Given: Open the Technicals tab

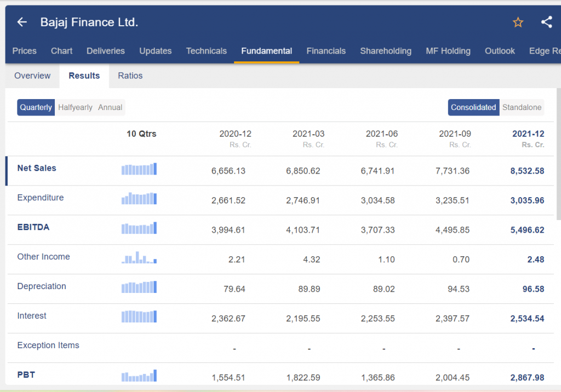Looking at the screenshot, I should point(207,51).
